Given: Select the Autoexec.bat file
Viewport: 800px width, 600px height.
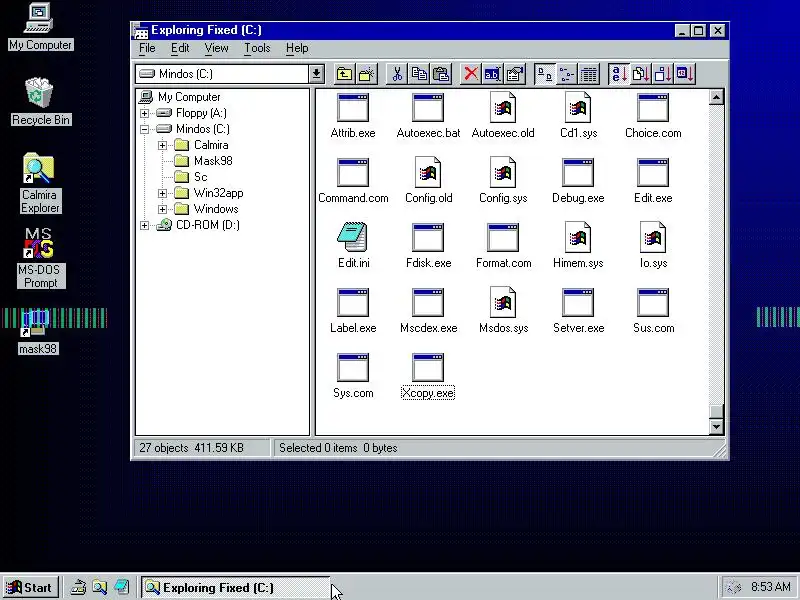Looking at the screenshot, I should 428,116.
